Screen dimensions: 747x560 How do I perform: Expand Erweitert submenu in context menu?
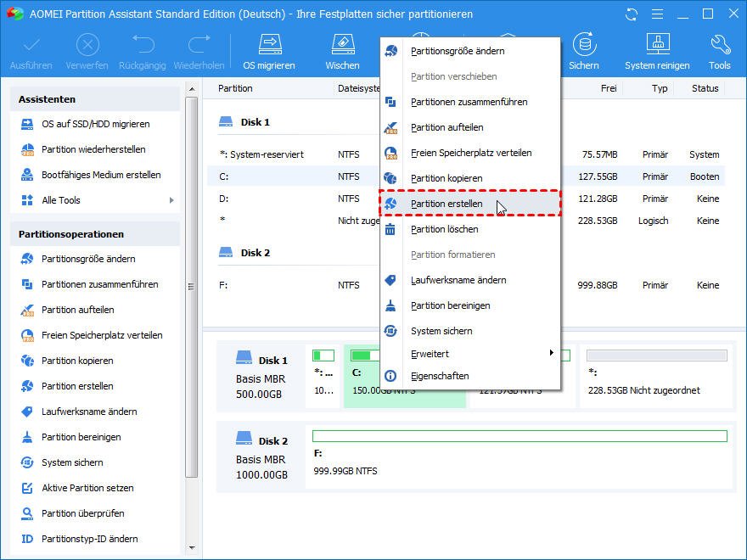pyautogui.click(x=469, y=354)
